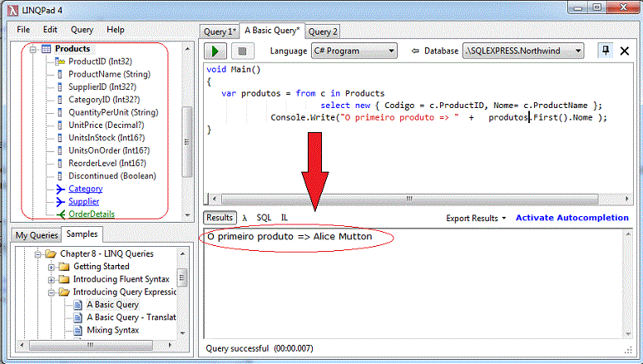Click the OrderDetails green relation arrow icon
Screen dimensions: 643x364
point(61,214)
